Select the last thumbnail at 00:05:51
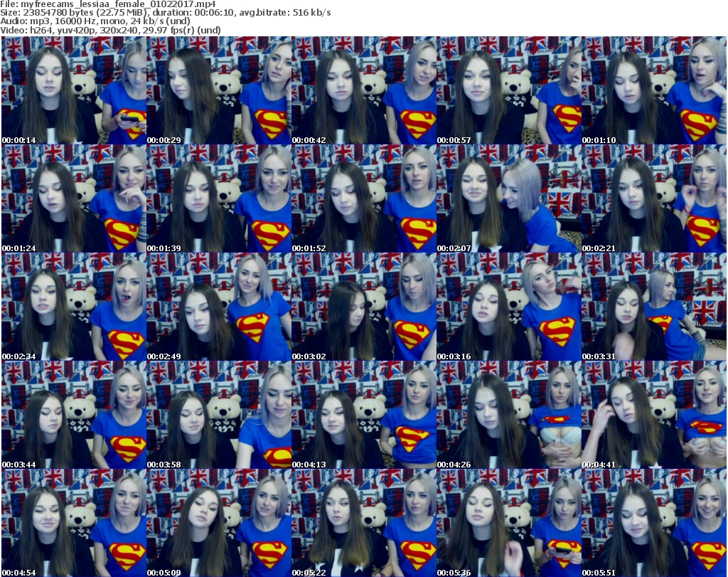The height and width of the screenshot is (577, 728). click(654, 523)
